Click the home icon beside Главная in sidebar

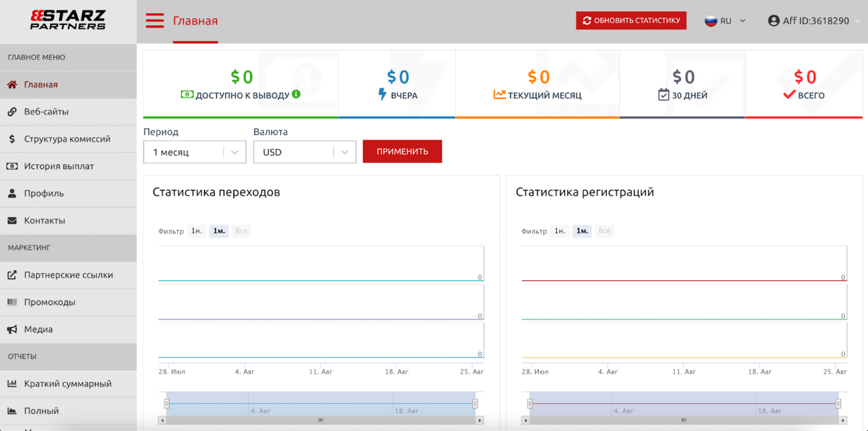(x=12, y=85)
